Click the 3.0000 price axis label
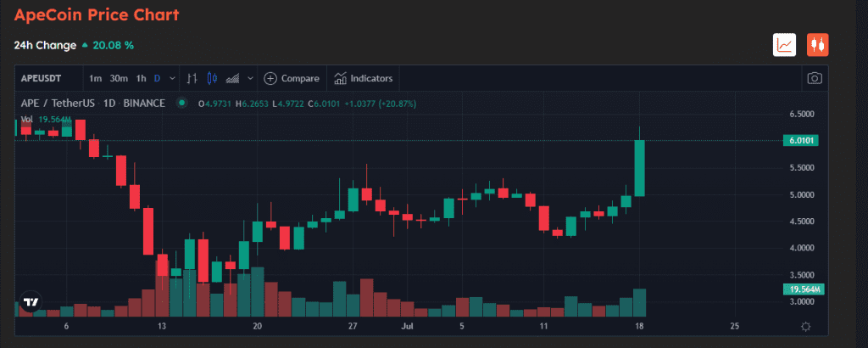 pos(800,301)
